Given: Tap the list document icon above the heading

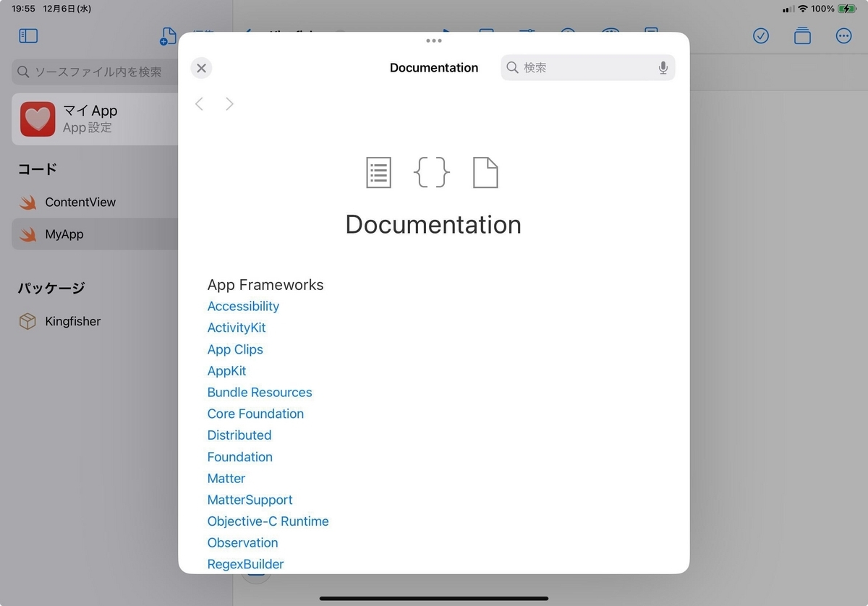Looking at the screenshot, I should (378, 173).
